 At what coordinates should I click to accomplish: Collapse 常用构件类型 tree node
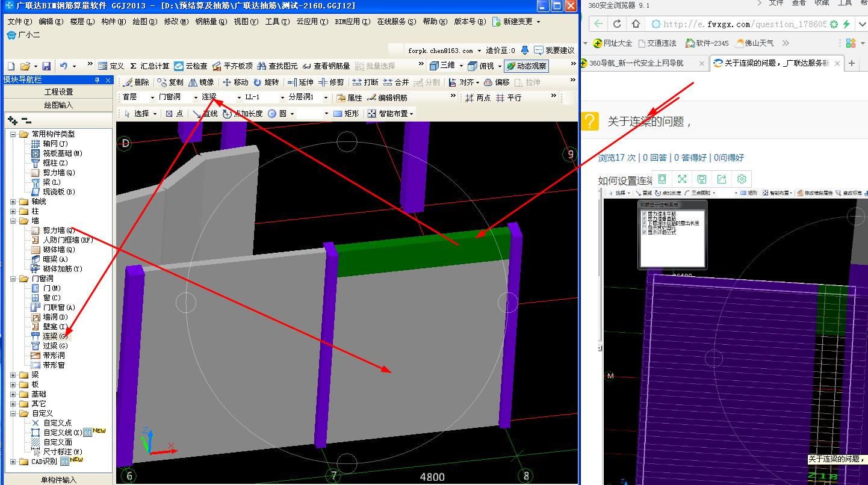(x=13, y=134)
